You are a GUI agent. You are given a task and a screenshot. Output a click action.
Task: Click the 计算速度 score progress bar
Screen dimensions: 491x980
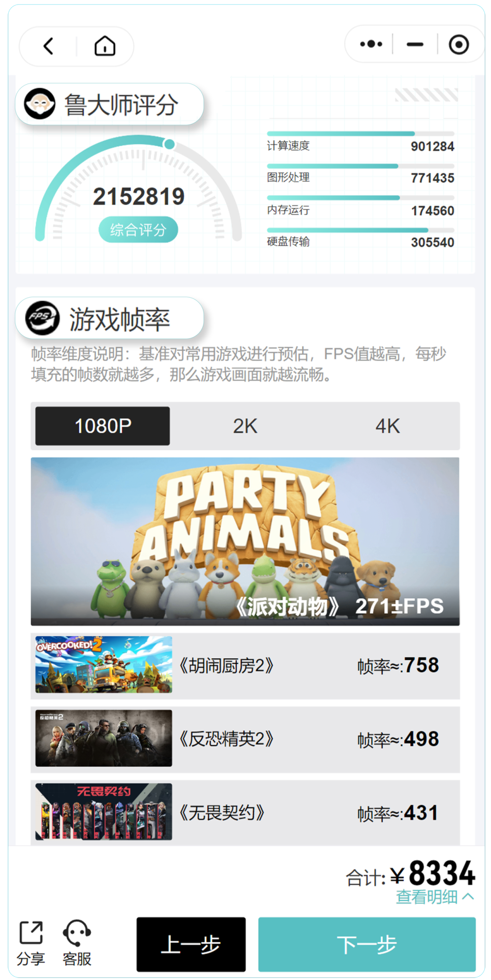361,134
